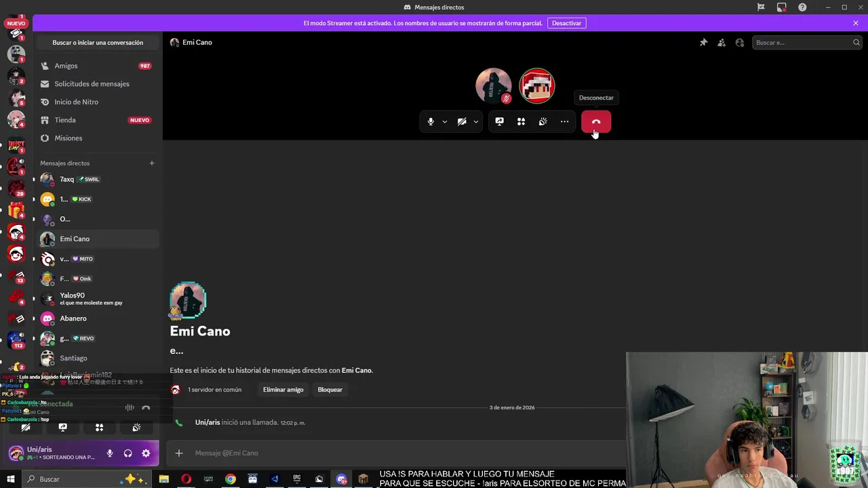Click Emi Cano's avatar in the call
This screenshot has width=868, height=488.
(x=493, y=85)
